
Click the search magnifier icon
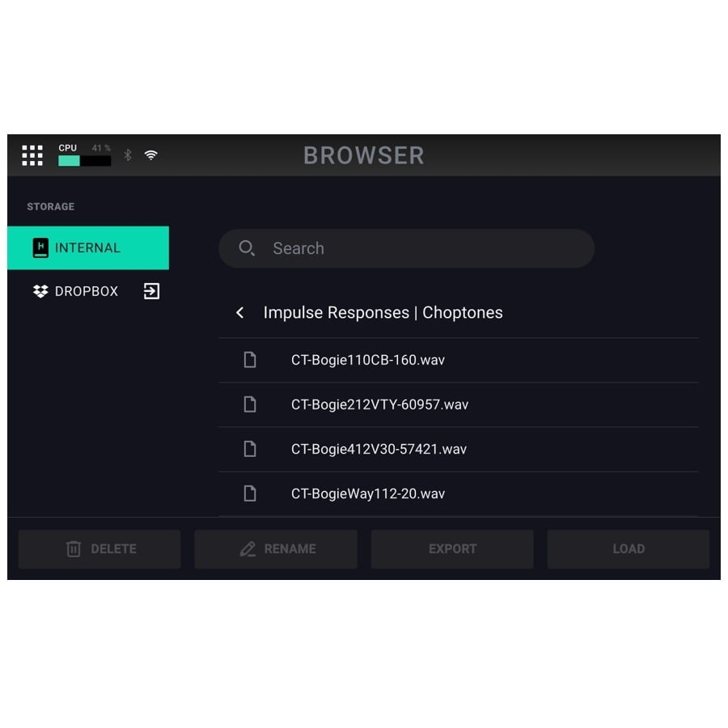pyautogui.click(x=247, y=248)
